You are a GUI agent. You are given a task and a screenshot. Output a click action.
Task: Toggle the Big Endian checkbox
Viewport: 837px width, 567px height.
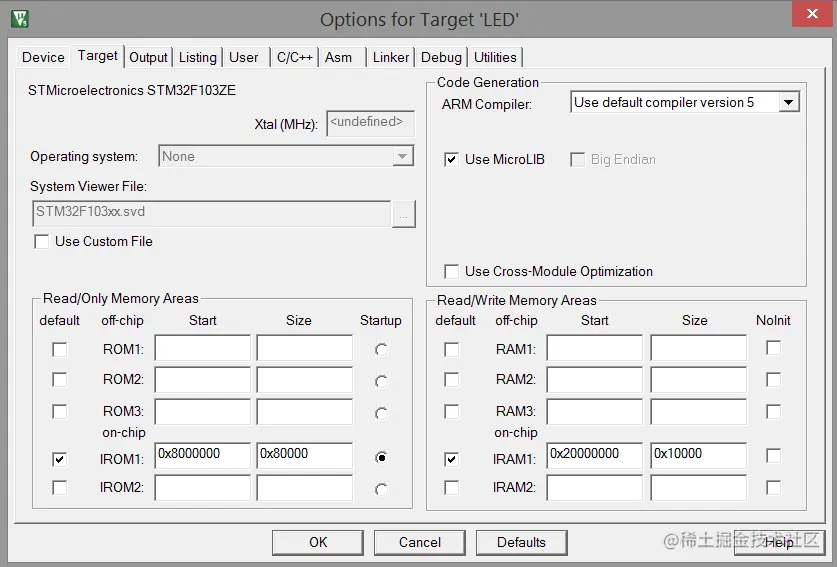point(578,159)
